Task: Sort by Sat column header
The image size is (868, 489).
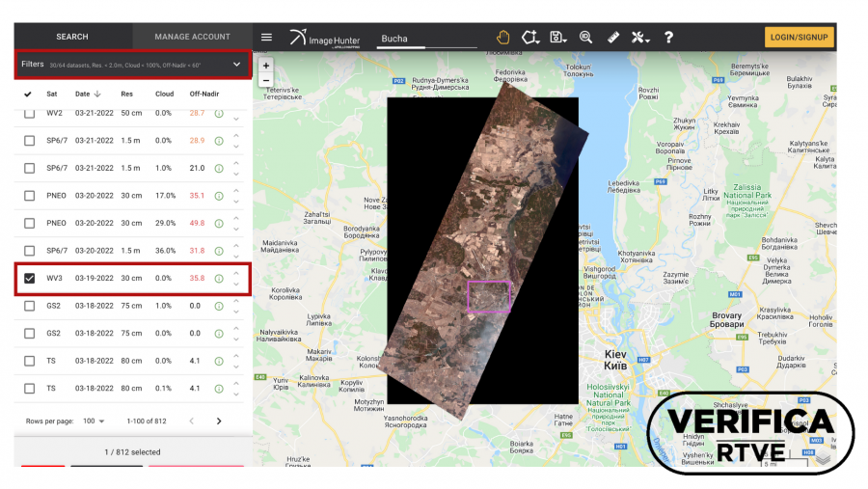Action: tap(52, 95)
